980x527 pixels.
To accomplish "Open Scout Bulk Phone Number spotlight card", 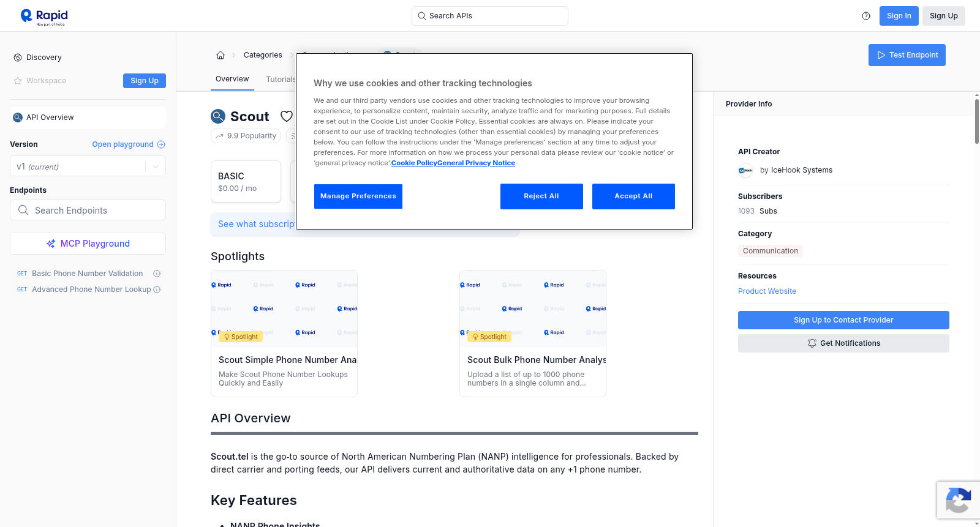I will click(533, 334).
